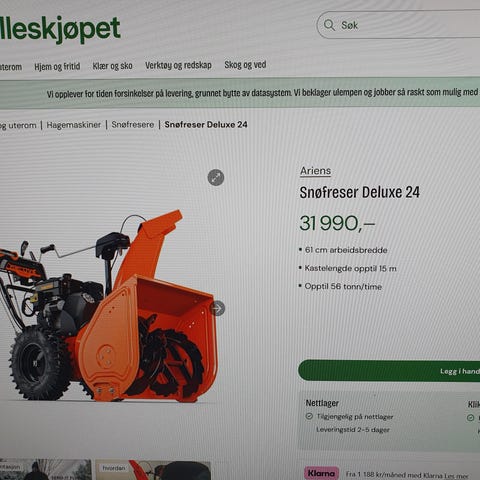Add snow blower with Legg i handlekurv button
The height and width of the screenshot is (480, 480).
pyautogui.click(x=389, y=370)
